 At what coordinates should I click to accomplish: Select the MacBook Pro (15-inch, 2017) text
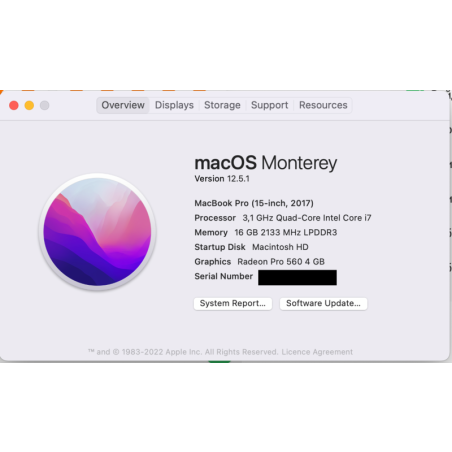click(x=254, y=203)
